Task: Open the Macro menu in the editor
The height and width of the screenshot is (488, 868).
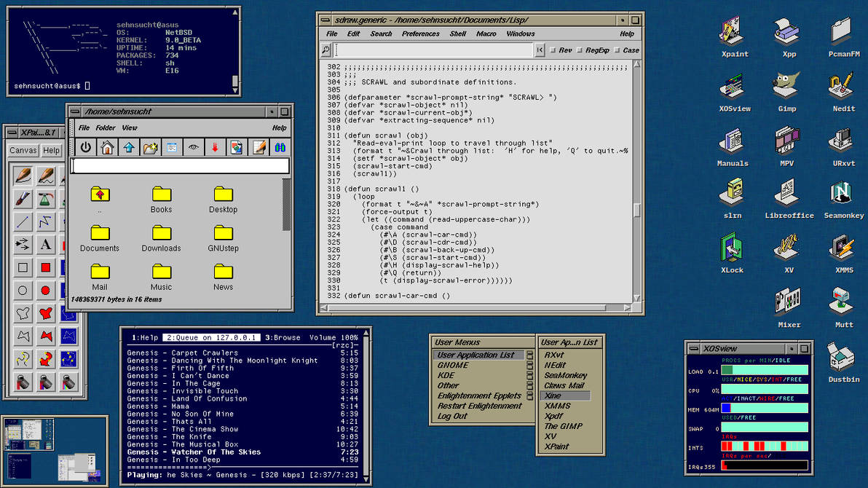Action: (486, 34)
